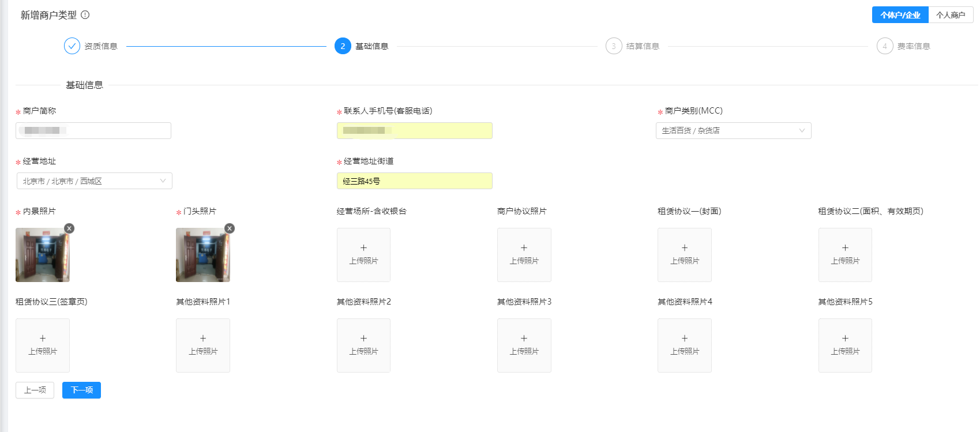Open the 内景照片 thumbnail preview

click(x=43, y=255)
